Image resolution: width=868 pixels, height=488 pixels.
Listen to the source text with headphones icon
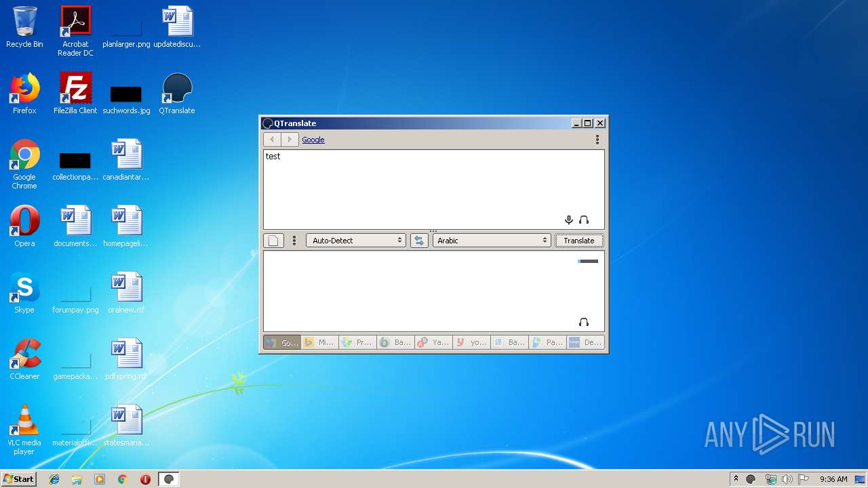tap(584, 220)
